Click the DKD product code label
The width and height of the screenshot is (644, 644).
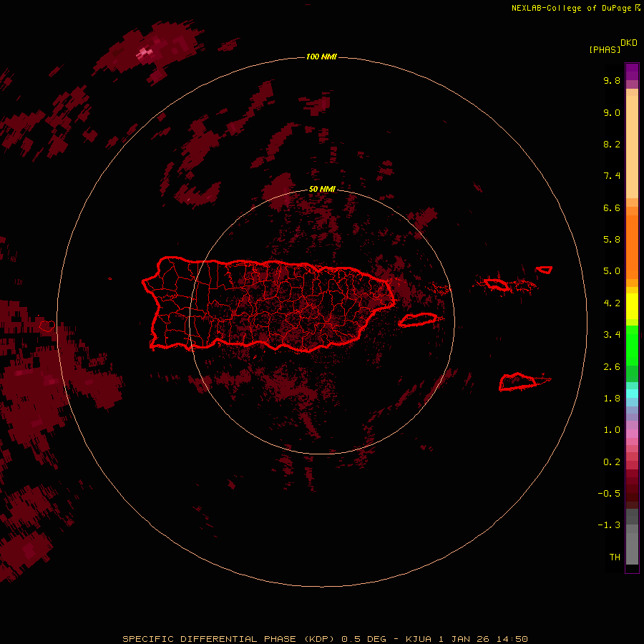[x=629, y=43]
